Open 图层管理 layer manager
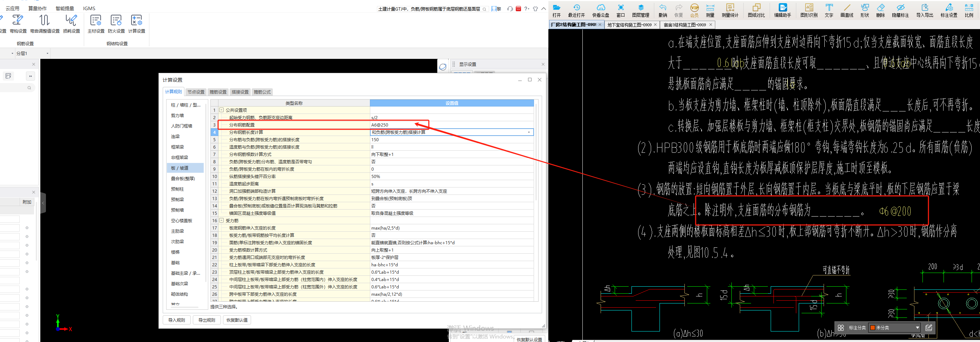Viewport: 980px width, 342px height. (641, 10)
